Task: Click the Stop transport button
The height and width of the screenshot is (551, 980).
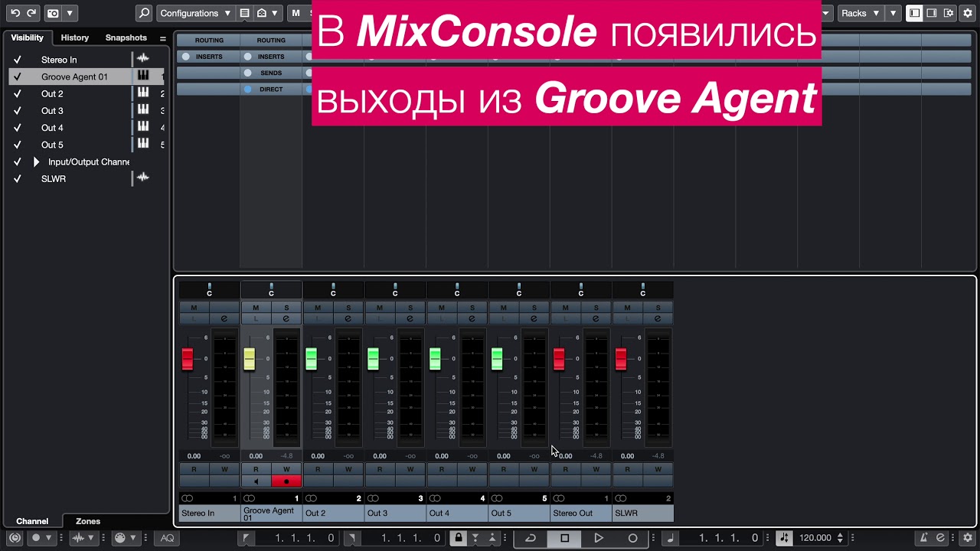Action: [x=564, y=538]
